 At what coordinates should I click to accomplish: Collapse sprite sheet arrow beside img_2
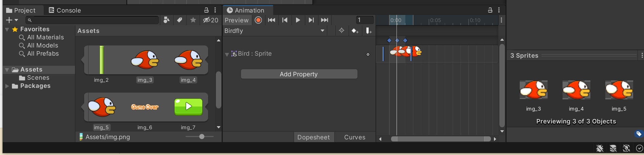(83, 60)
